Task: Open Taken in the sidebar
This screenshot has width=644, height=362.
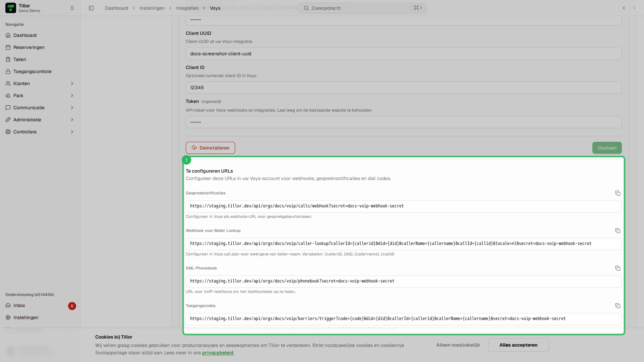Action: click(40, 59)
